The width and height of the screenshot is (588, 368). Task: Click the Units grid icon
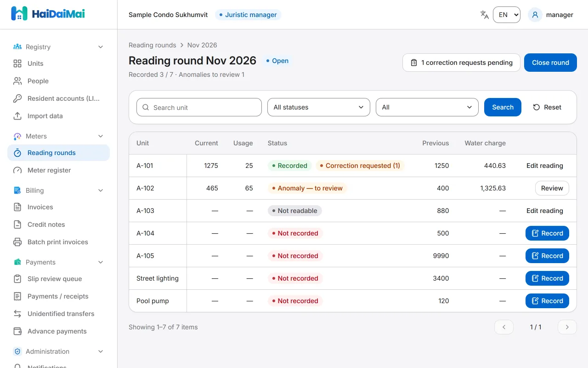coord(17,63)
